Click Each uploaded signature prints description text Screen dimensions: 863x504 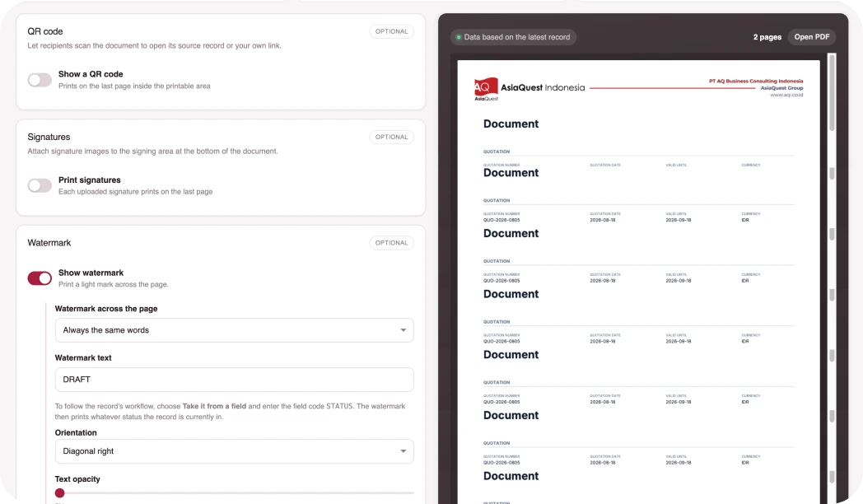coord(135,192)
